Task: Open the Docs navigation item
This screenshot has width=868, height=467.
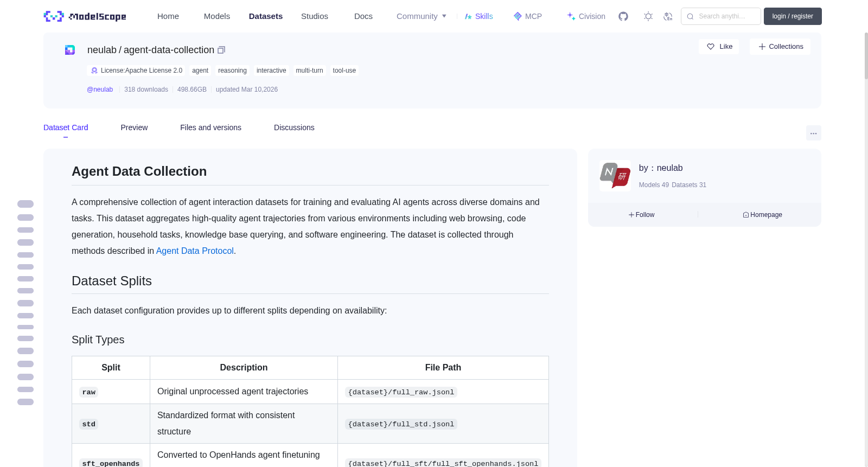Action: [363, 16]
